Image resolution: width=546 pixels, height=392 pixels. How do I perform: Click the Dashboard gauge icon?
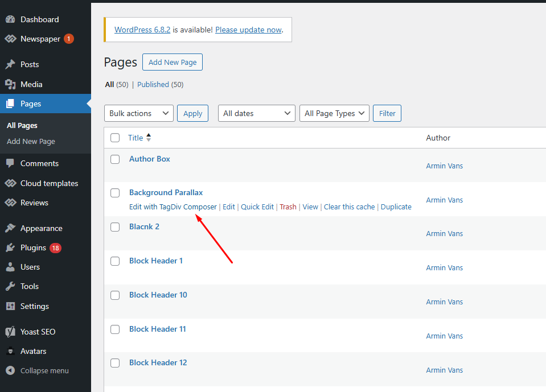[x=10, y=19]
